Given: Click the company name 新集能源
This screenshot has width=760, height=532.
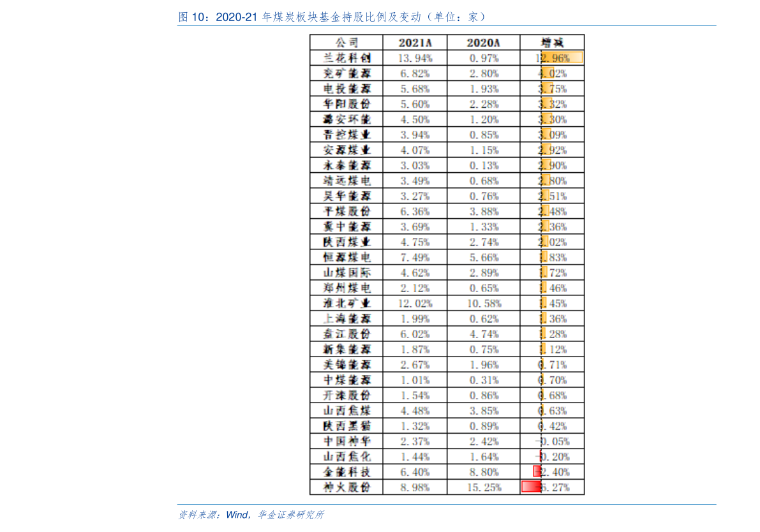Looking at the screenshot, I should [x=346, y=350].
